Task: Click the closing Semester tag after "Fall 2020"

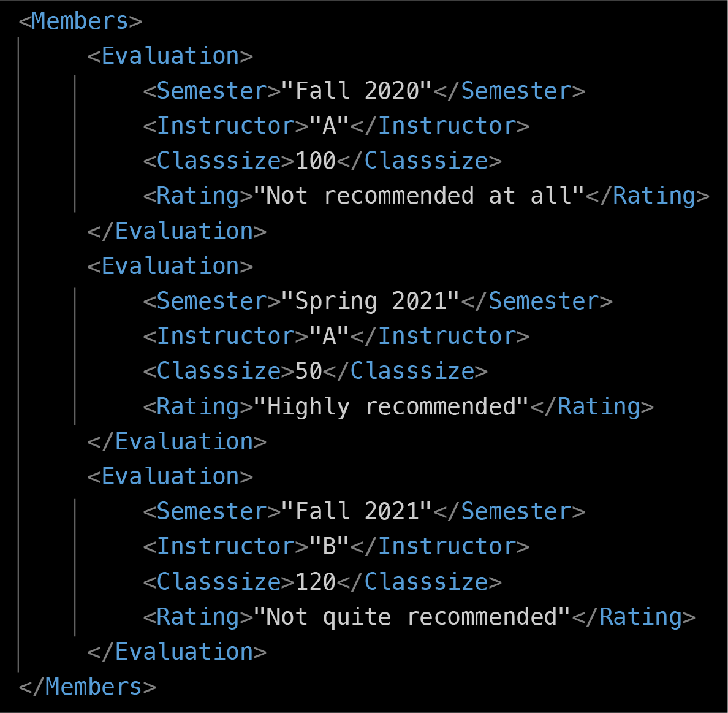Action: tap(509, 91)
